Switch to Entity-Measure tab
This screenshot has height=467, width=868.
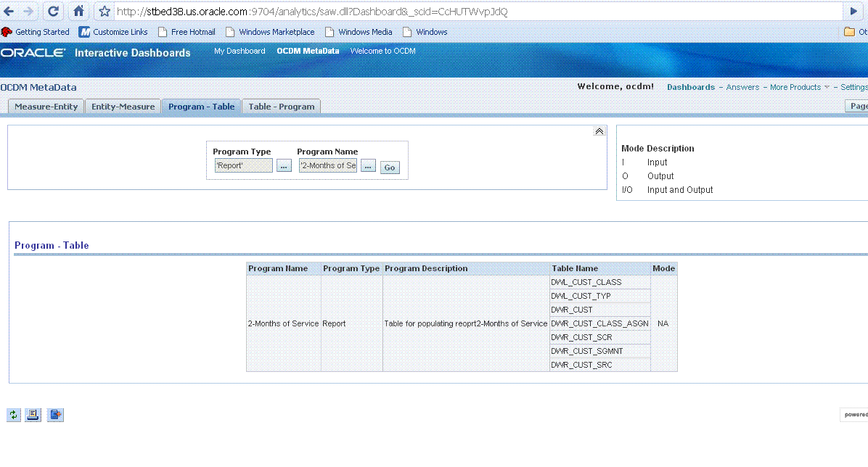pyautogui.click(x=123, y=107)
